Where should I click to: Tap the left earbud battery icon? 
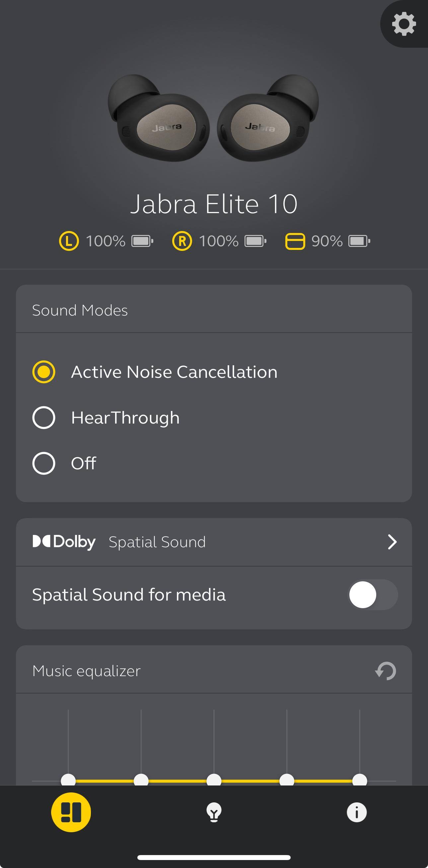click(x=142, y=241)
